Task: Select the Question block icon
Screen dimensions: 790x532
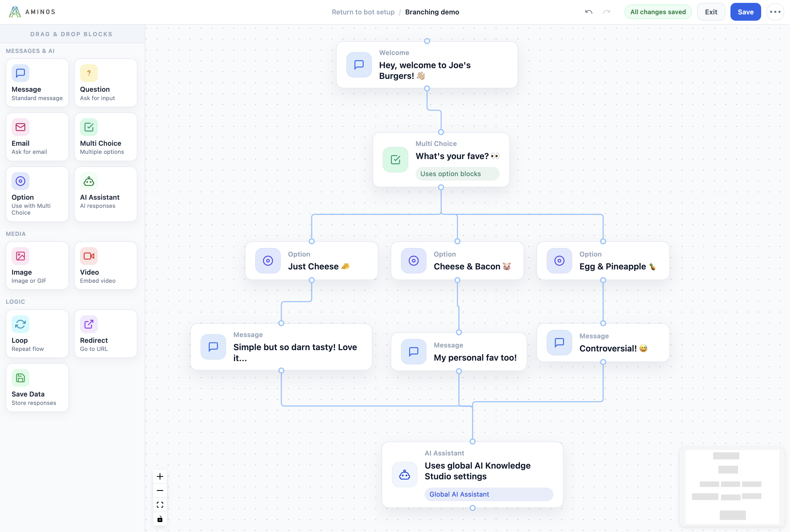Action: (89, 73)
